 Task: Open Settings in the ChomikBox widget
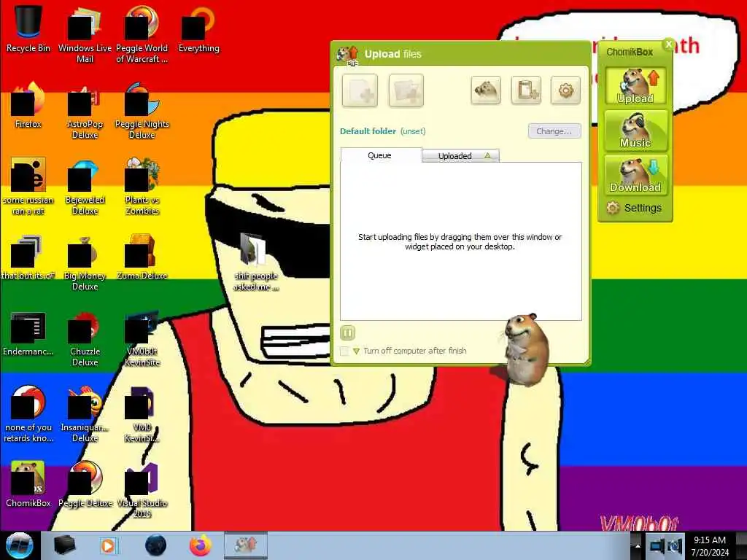coord(634,208)
